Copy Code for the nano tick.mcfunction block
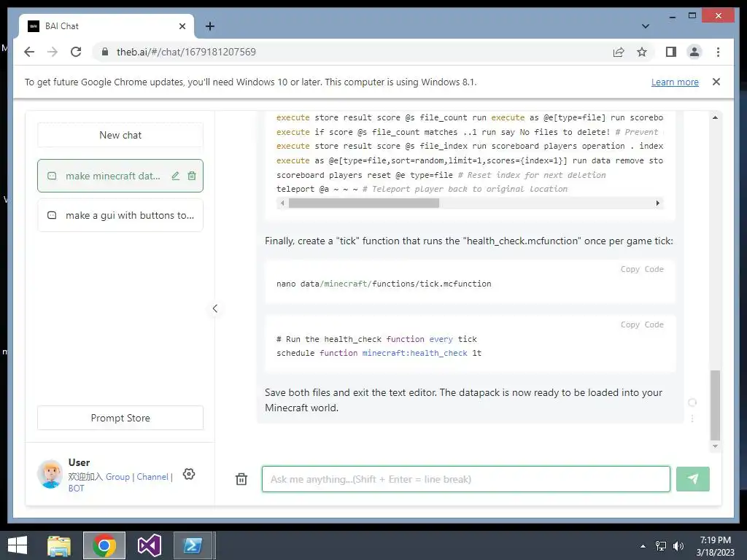 (642, 269)
